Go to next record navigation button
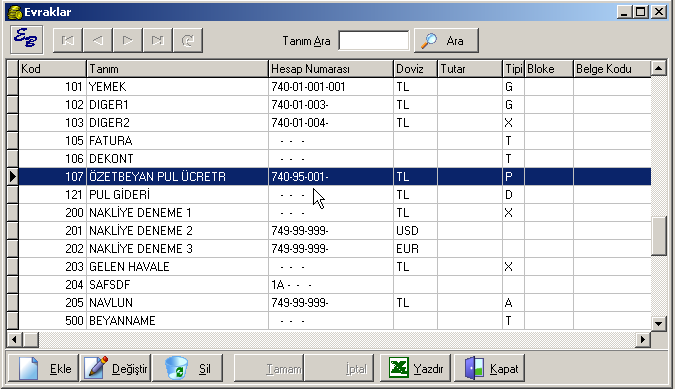675x389 pixels. click(127, 40)
